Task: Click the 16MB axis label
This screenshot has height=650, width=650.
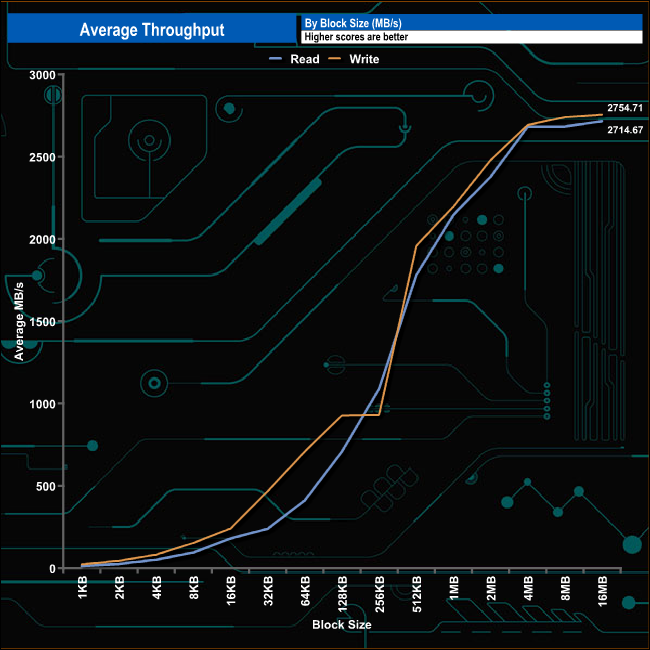Action: [x=602, y=591]
